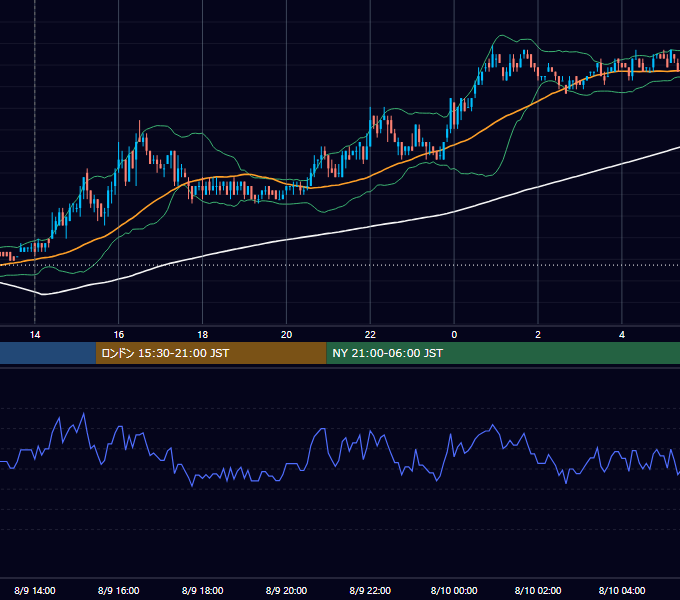Click the 22 hour label on price chart axis

point(370,335)
